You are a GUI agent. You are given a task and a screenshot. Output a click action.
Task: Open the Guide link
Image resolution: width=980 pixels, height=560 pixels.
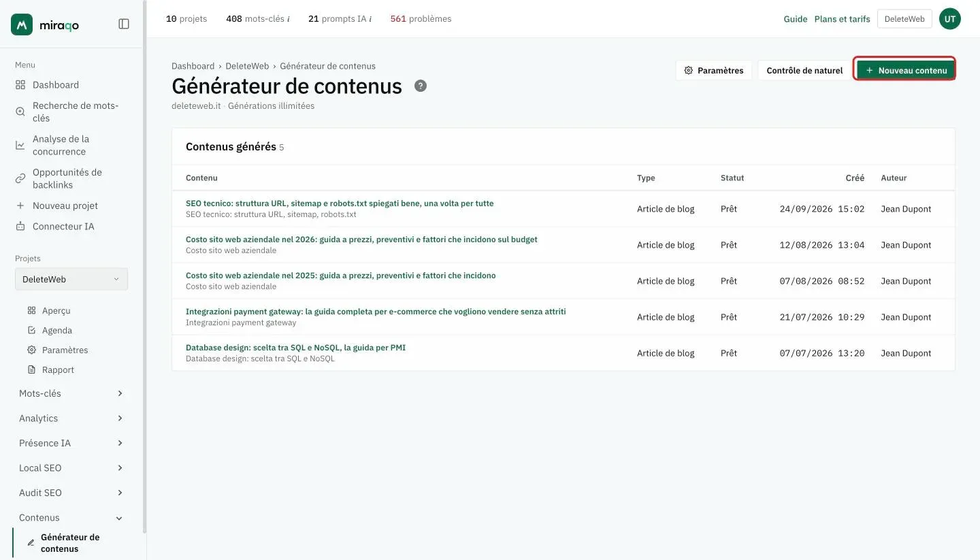[795, 19]
